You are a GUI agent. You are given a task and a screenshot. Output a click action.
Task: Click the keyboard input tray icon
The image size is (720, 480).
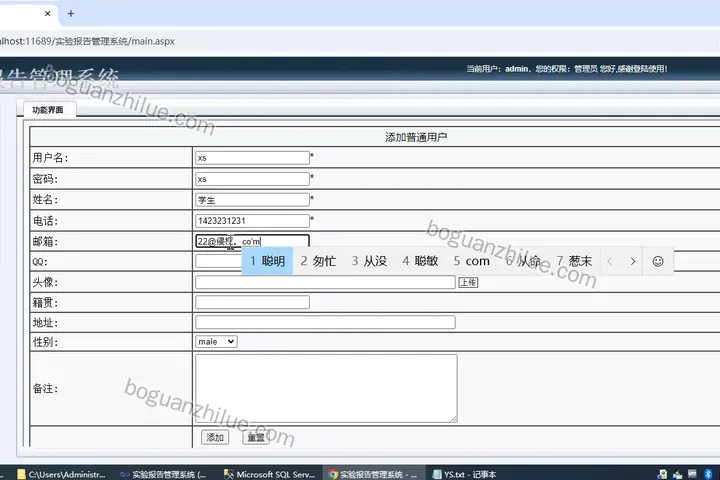click(x=692, y=474)
